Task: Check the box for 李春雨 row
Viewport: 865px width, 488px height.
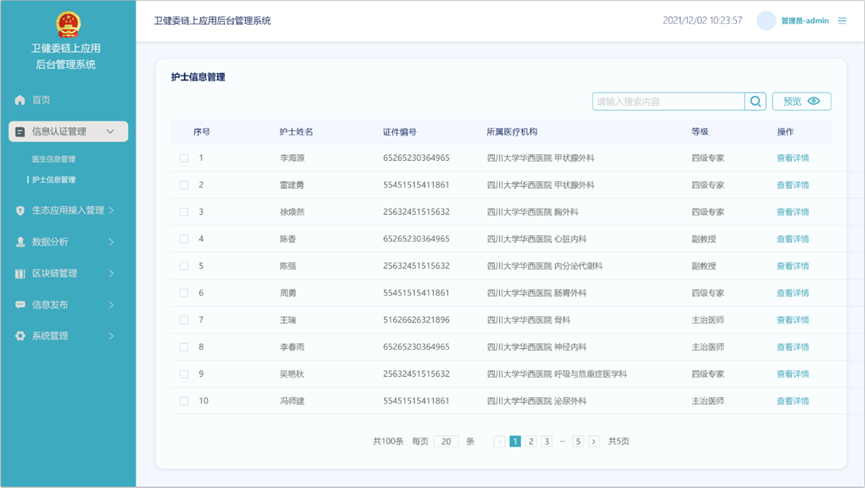Action: (184, 347)
